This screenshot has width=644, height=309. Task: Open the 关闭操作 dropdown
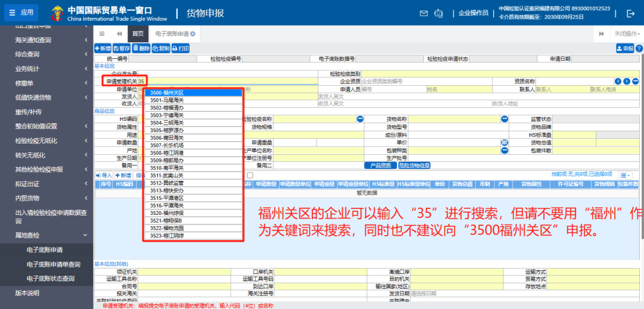click(x=627, y=34)
